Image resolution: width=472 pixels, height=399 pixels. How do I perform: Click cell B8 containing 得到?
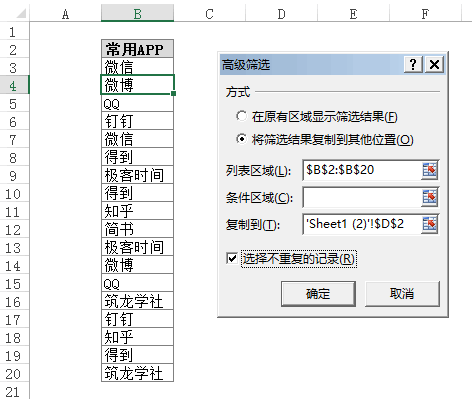[x=137, y=157]
